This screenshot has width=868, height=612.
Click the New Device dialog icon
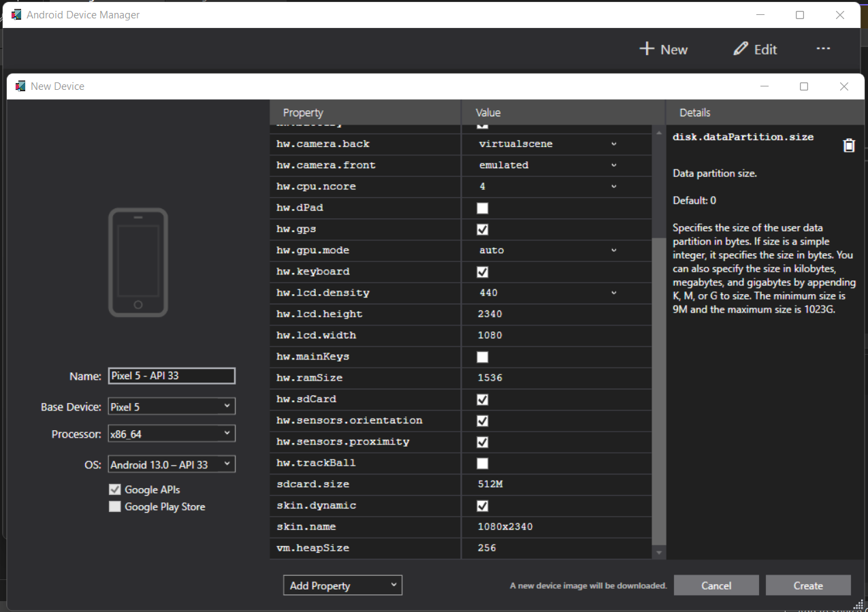point(20,86)
